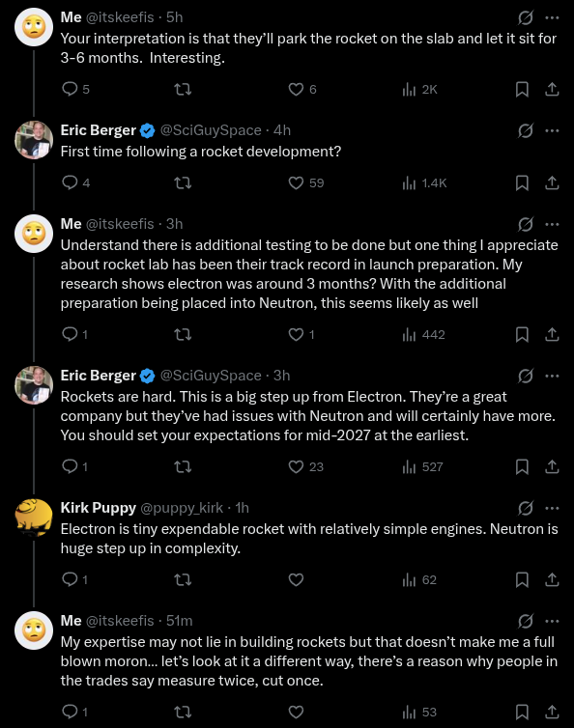
Task: Bookmark the top tweet from @itskeefis
Action: 522,89
